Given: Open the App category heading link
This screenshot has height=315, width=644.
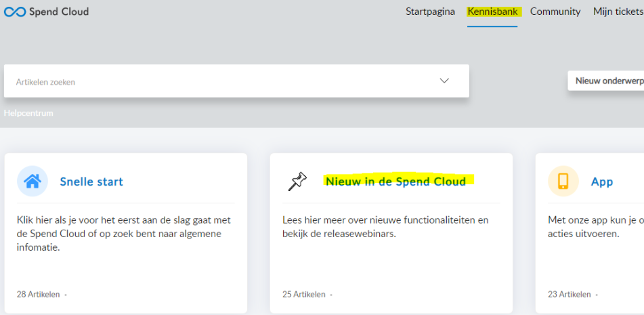Looking at the screenshot, I should click(602, 182).
